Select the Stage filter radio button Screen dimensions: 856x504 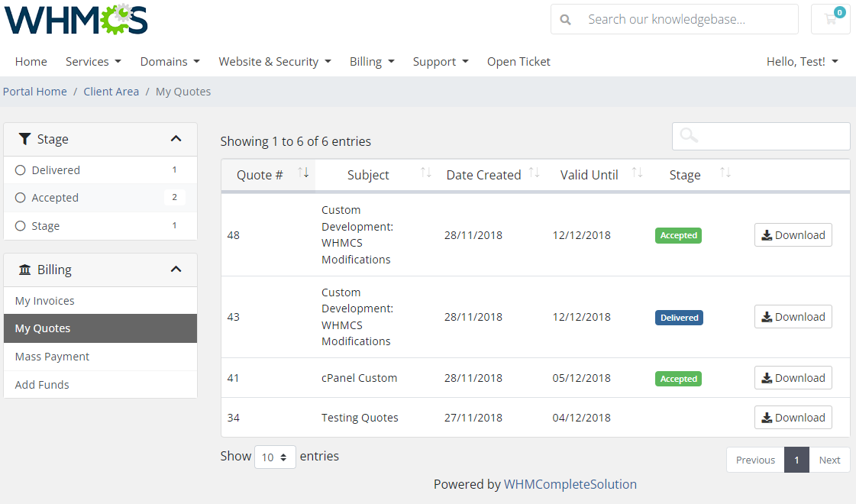point(20,225)
